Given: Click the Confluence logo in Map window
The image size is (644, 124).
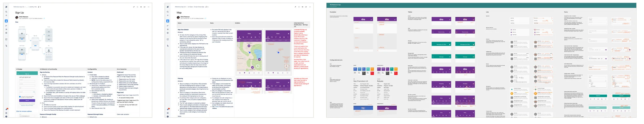Looking at the screenshot, I should tap(168, 7).
